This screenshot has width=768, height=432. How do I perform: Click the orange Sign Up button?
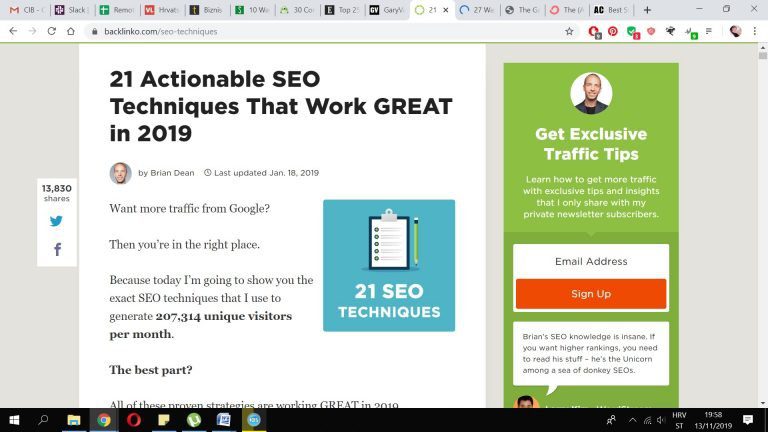(x=591, y=294)
